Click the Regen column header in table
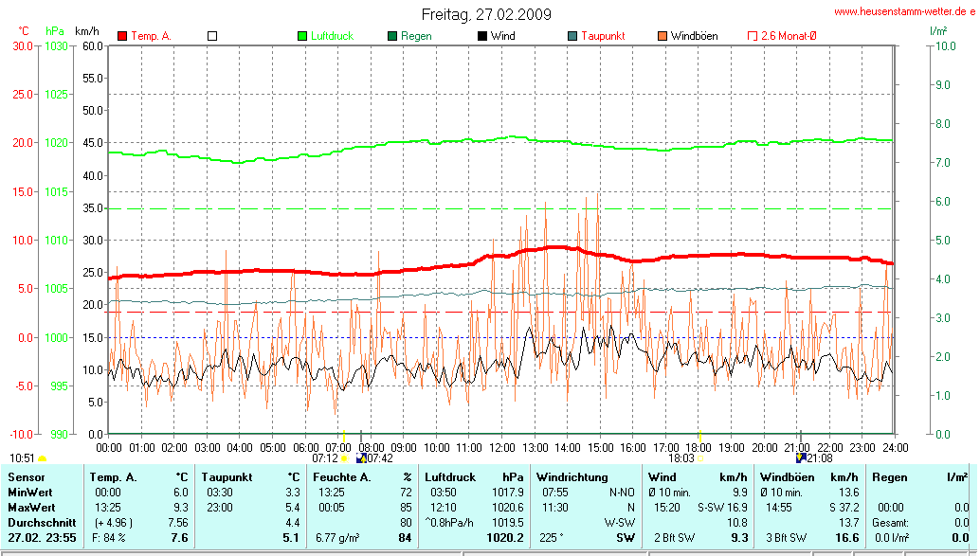Image resolution: width=980 pixels, height=556 pixels. click(890, 477)
